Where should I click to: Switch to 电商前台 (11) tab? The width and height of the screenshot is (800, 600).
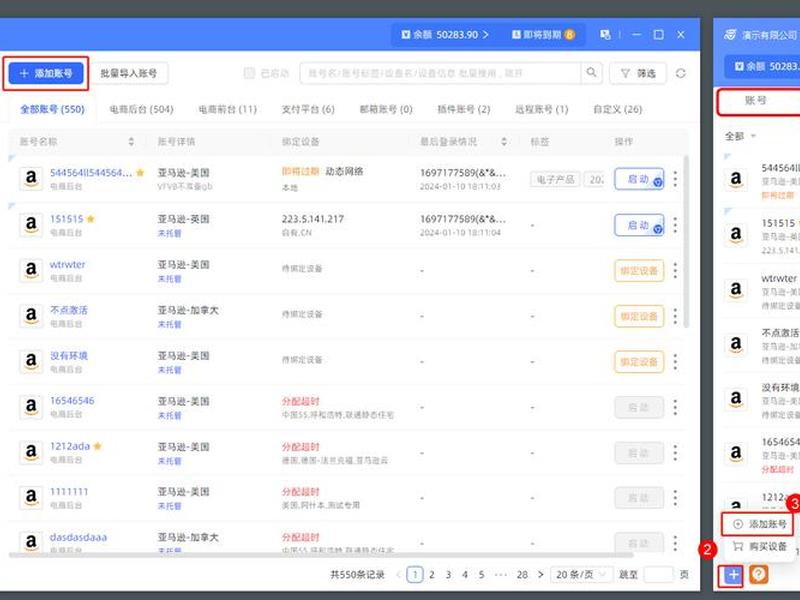(x=228, y=109)
